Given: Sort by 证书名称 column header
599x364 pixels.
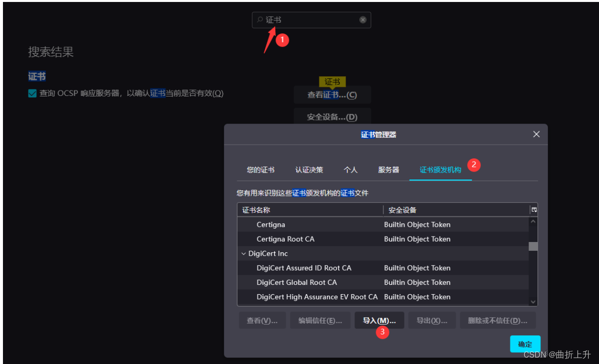Looking at the screenshot, I should coord(310,210).
